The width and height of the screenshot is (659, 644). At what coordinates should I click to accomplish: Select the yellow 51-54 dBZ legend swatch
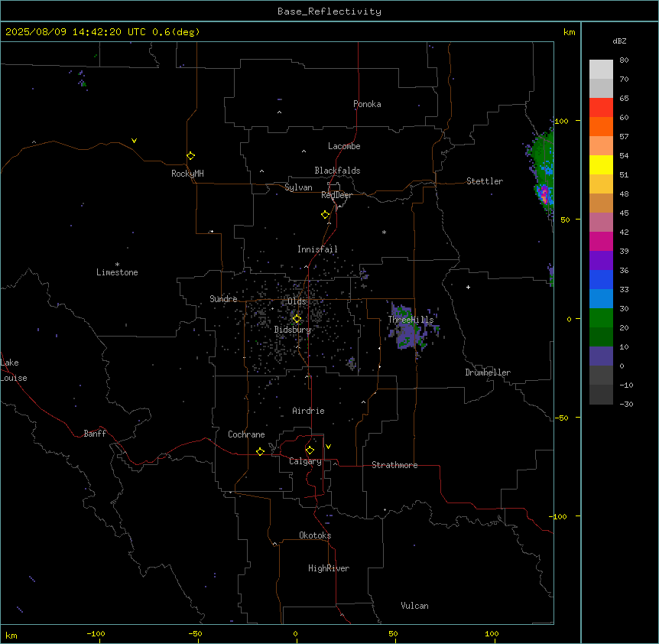point(601,164)
